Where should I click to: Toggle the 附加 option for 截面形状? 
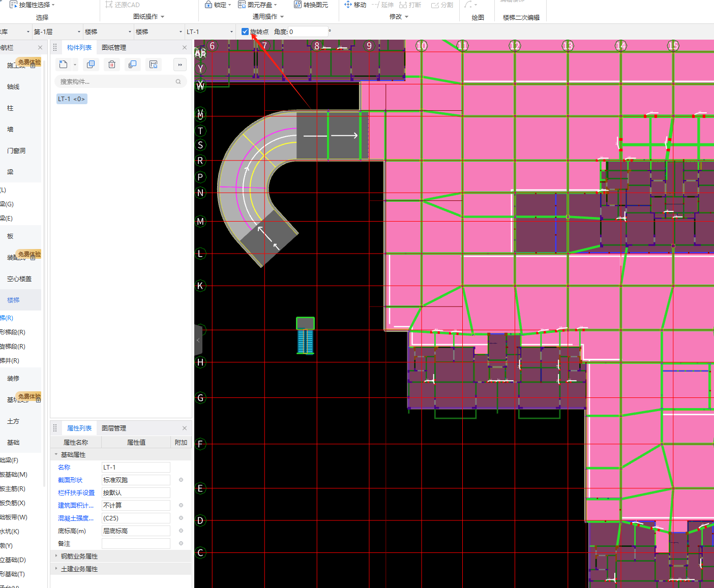tap(181, 480)
